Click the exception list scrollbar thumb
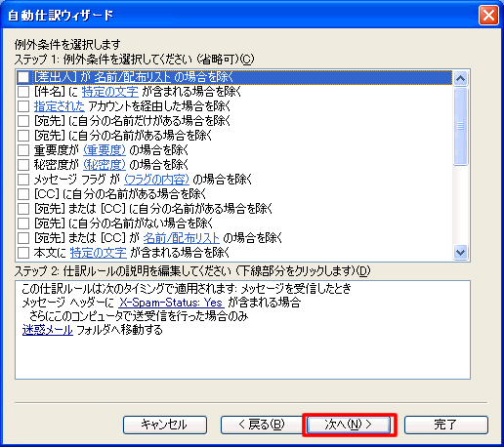The width and height of the screenshot is (504, 447). coord(461,126)
